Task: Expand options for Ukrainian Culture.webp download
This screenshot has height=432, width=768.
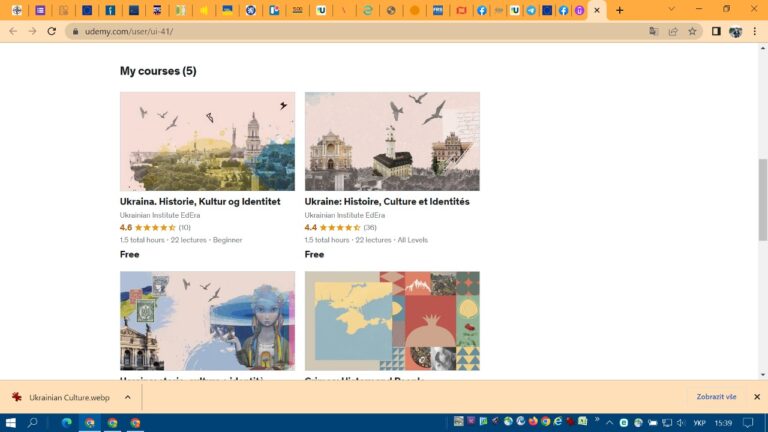Action: 129,397
